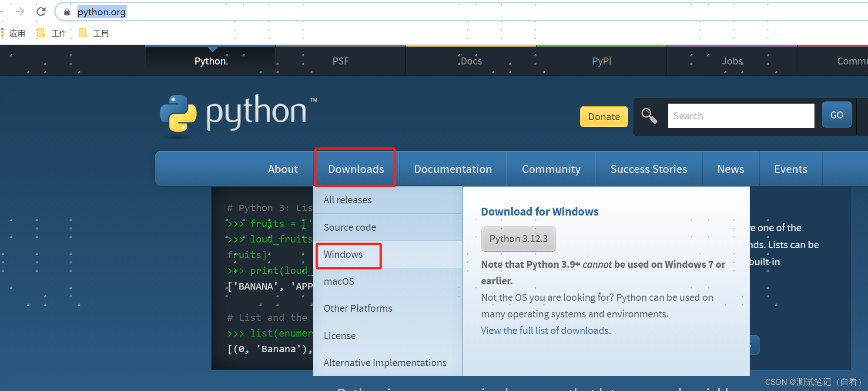Image resolution: width=868 pixels, height=391 pixels.
Task: Choose Alternative Implementations menu entry
Action: click(x=388, y=363)
